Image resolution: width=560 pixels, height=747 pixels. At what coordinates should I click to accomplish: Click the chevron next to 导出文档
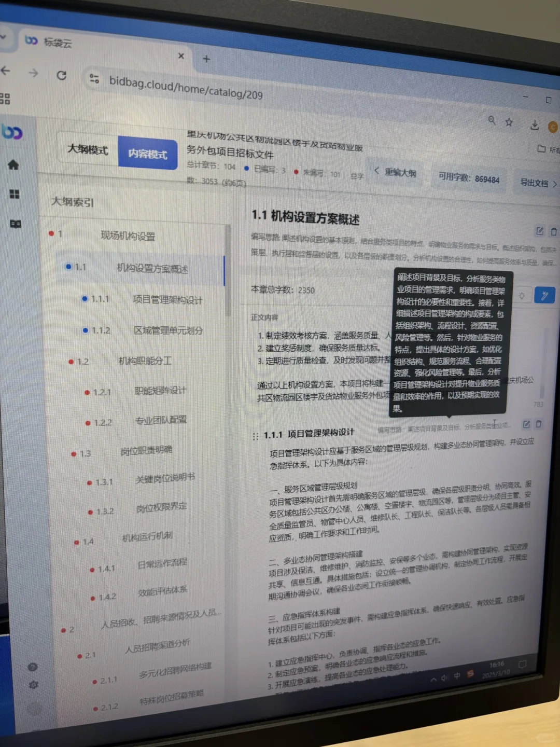555,184
